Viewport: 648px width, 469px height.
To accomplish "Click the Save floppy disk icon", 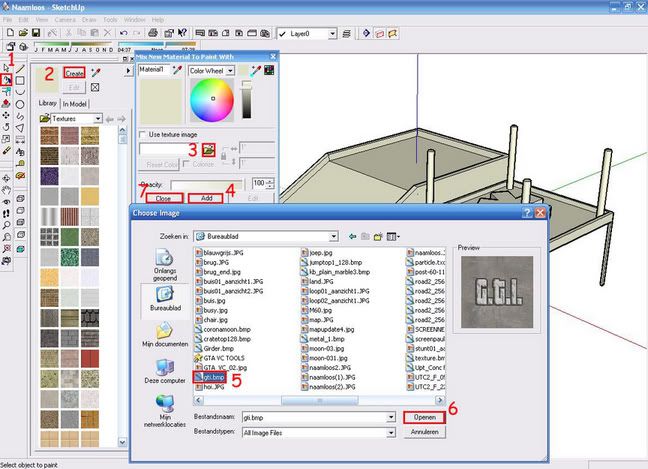I will click(36, 33).
